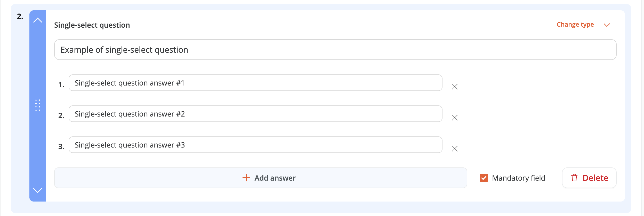
Task: Click the question title input field
Action: [335, 50]
